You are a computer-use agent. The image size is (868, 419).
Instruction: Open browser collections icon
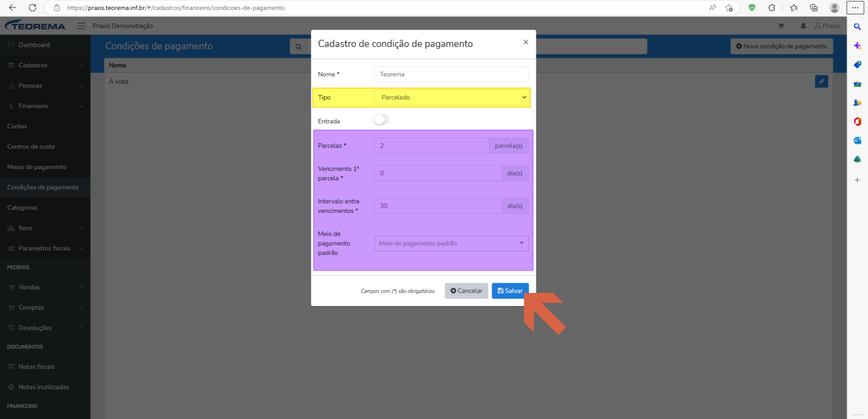tap(814, 8)
